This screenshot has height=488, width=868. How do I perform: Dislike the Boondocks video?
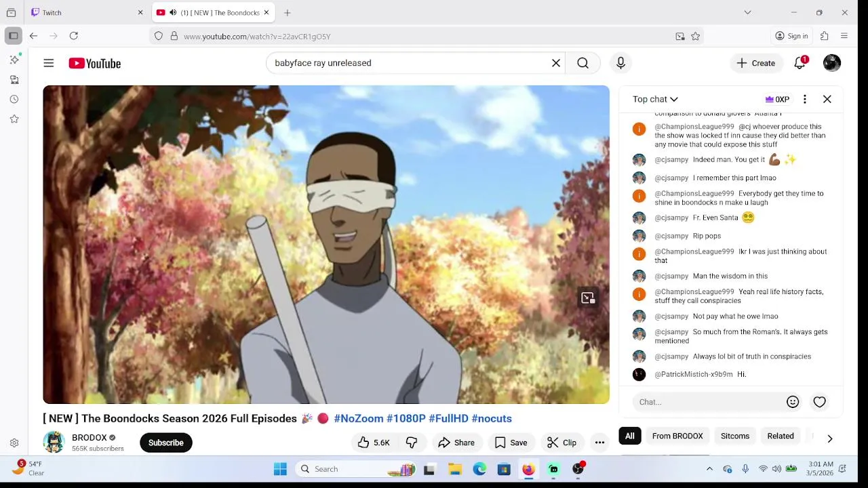[x=412, y=443]
